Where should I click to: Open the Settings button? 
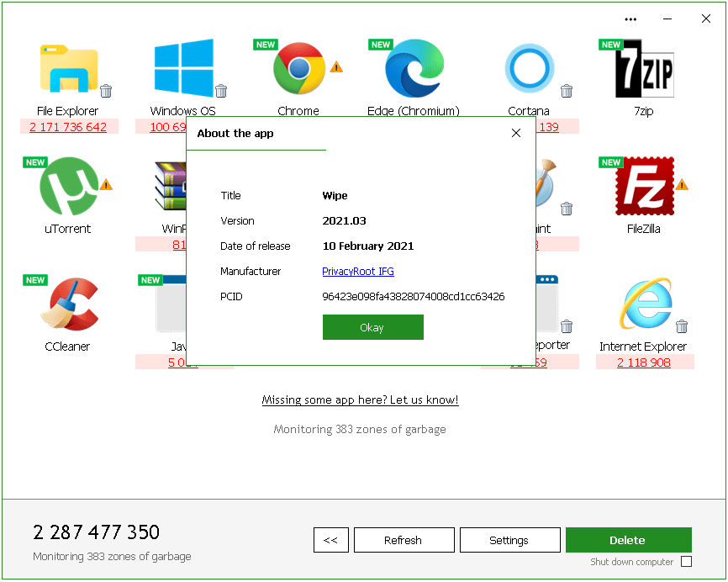pos(509,540)
